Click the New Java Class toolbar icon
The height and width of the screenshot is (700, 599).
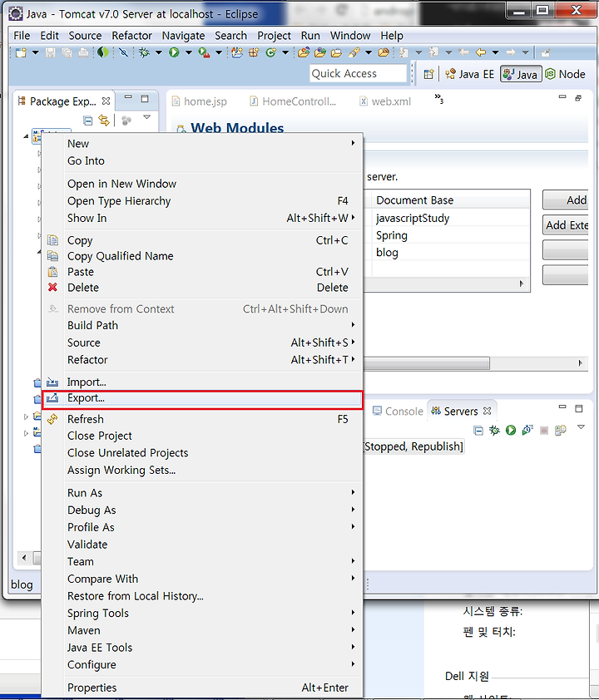(270, 52)
